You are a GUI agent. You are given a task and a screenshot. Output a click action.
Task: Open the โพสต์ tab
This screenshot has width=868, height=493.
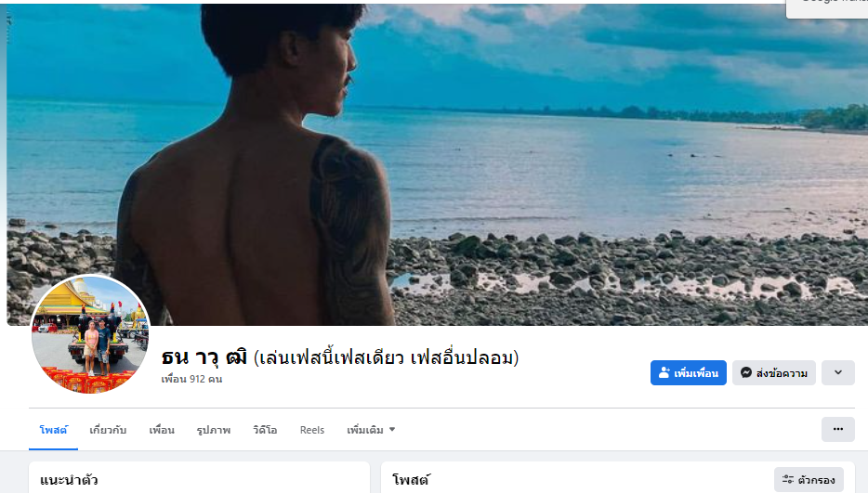[53, 430]
